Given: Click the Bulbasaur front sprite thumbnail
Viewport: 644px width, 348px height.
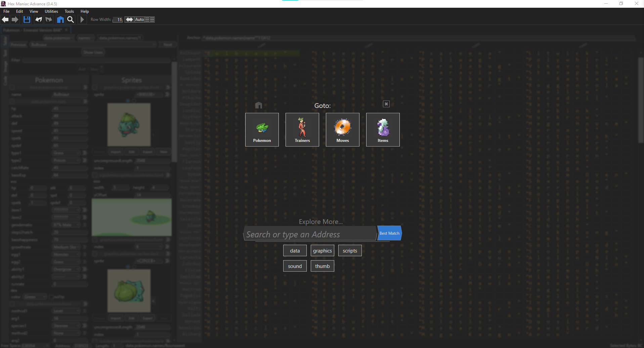Looking at the screenshot, I should pyautogui.click(x=129, y=125).
